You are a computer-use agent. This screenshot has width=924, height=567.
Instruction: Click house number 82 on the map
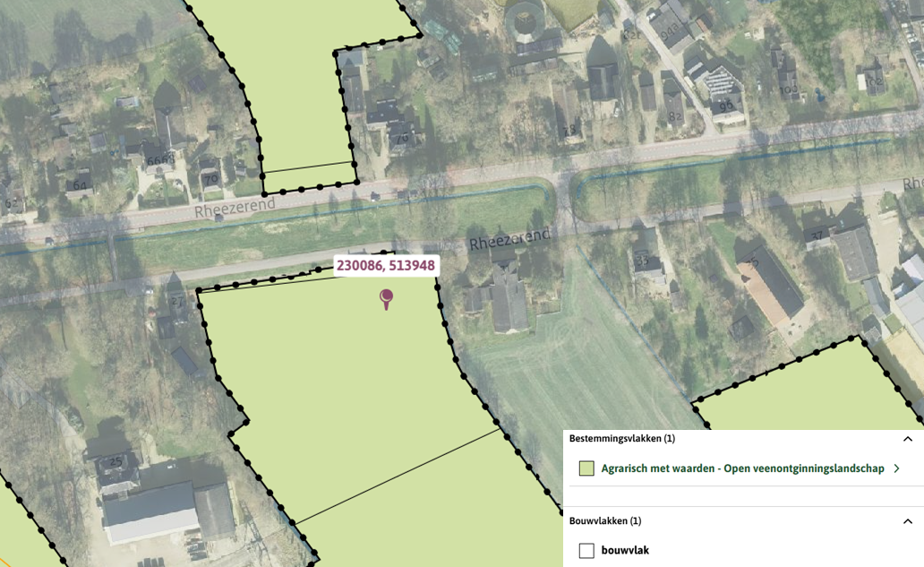[x=675, y=116]
